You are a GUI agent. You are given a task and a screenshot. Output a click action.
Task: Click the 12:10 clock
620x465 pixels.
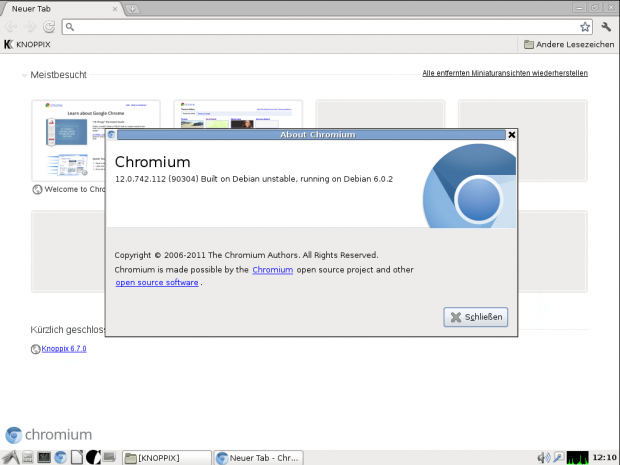pos(605,457)
